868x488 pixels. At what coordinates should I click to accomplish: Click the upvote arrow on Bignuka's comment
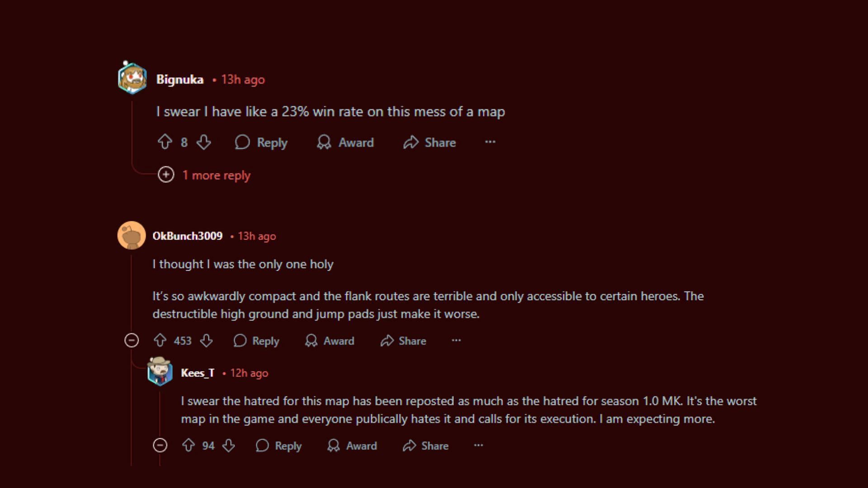tap(165, 142)
